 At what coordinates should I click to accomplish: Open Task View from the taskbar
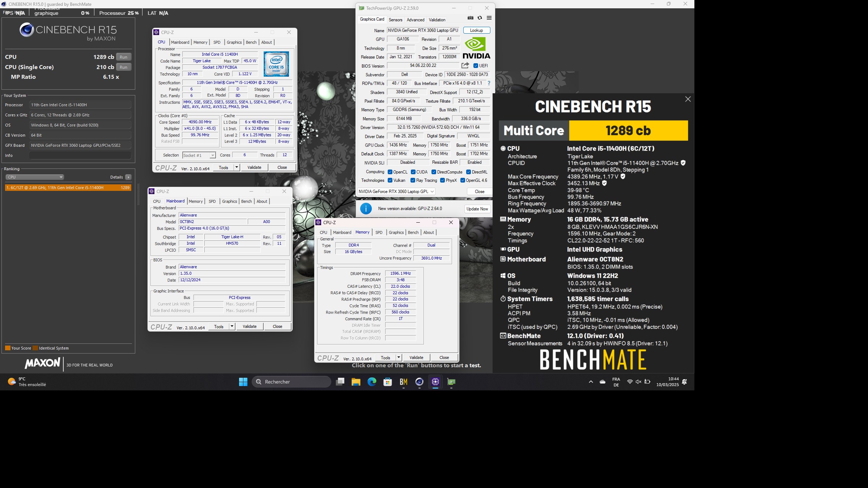pyautogui.click(x=340, y=382)
